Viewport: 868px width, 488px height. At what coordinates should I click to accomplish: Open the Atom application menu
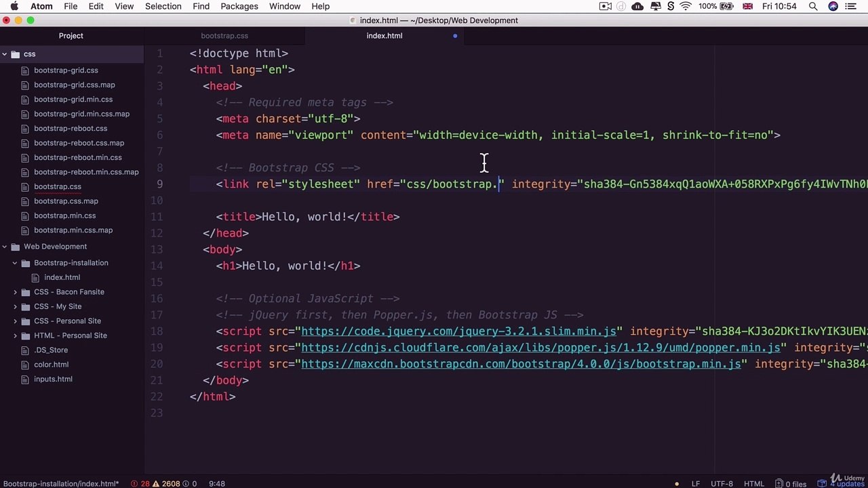(x=42, y=7)
